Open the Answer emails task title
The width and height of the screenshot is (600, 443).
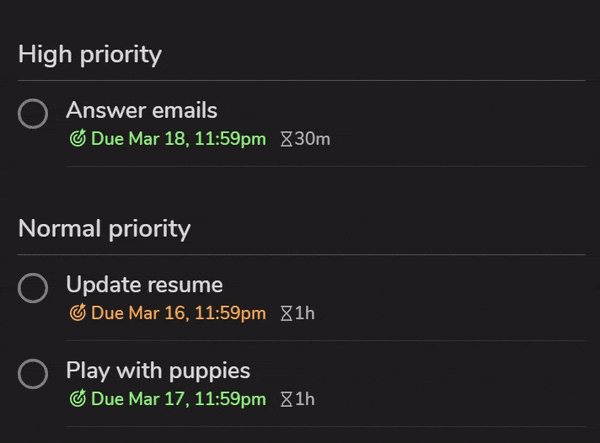pos(141,110)
